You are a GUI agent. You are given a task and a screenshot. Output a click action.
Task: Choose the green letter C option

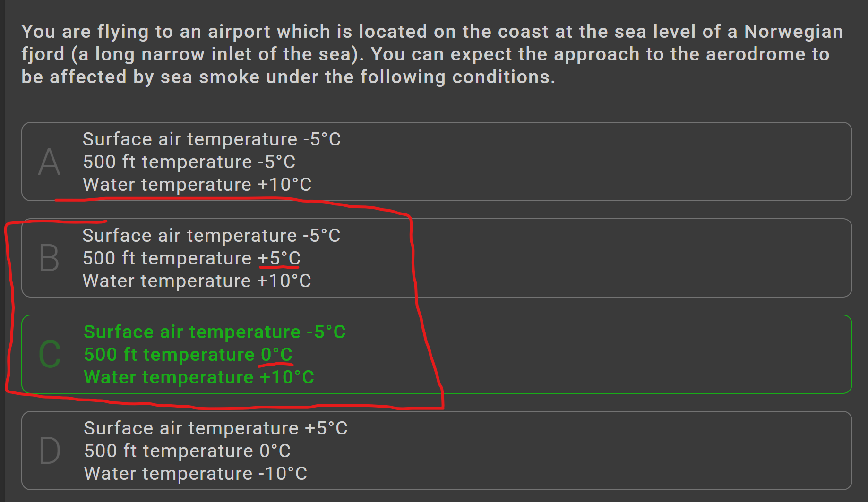click(x=50, y=354)
